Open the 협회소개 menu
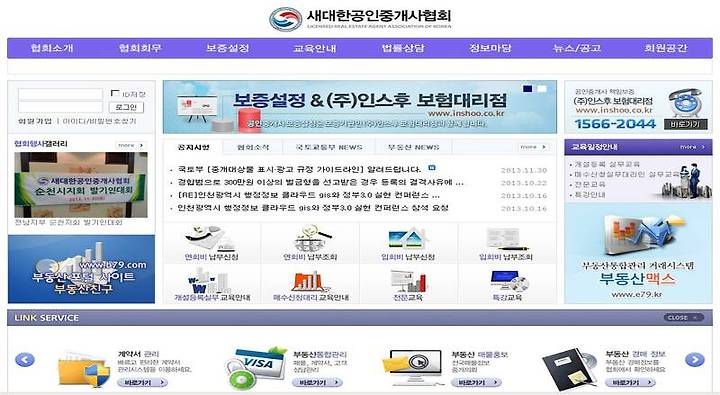 pos(52,48)
